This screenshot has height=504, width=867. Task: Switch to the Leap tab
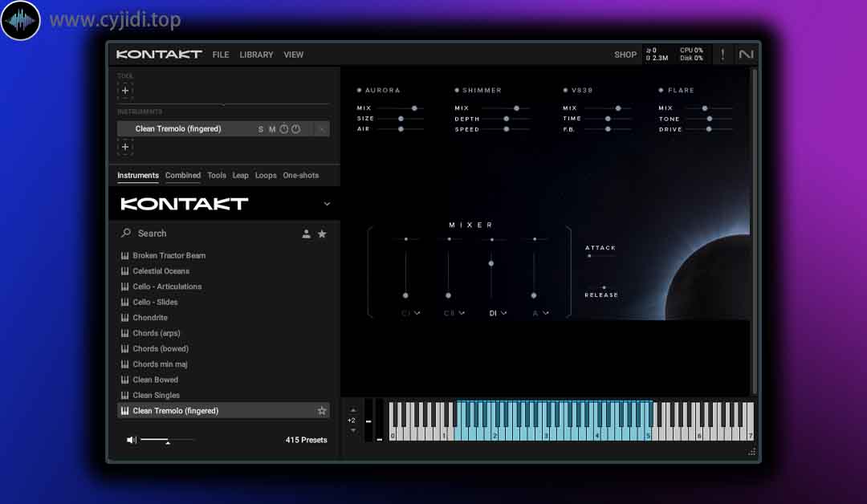(241, 175)
